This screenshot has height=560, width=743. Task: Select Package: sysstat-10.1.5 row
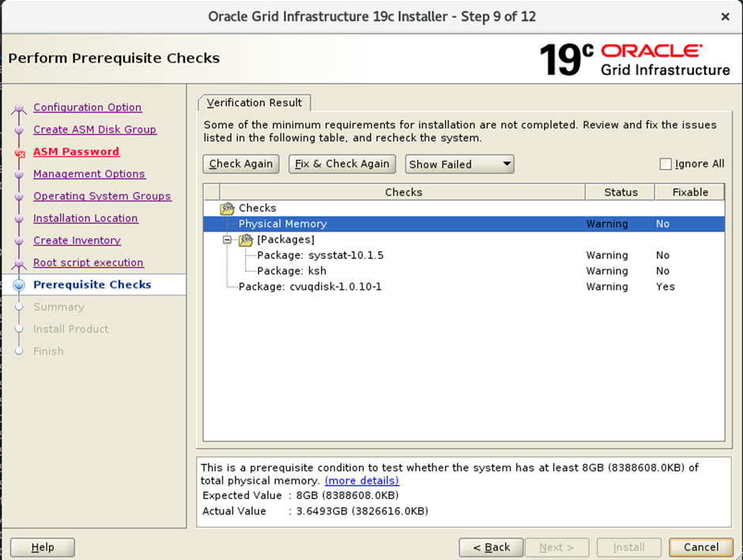pyautogui.click(x=464, y=255)
